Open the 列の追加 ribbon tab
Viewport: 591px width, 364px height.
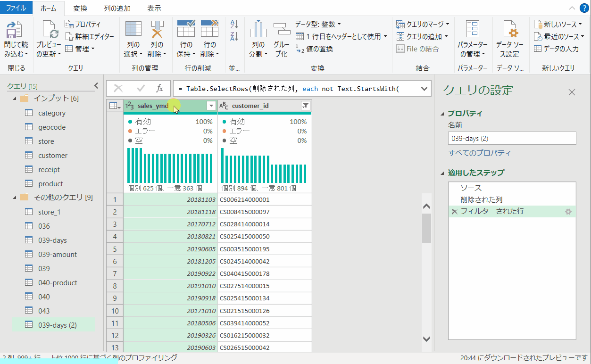pos(117,8)
